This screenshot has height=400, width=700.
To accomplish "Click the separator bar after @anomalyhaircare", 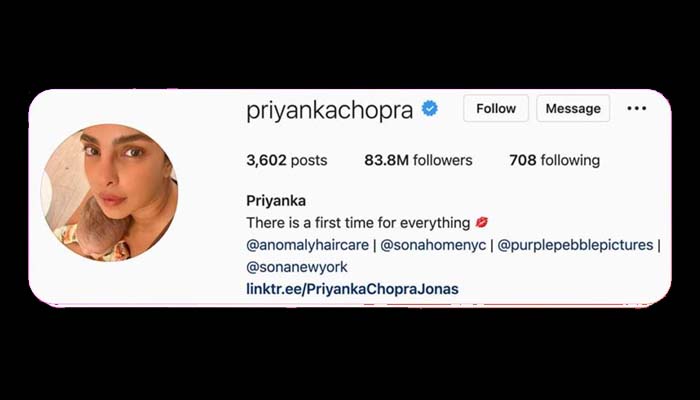I will [x=375, y=245].
